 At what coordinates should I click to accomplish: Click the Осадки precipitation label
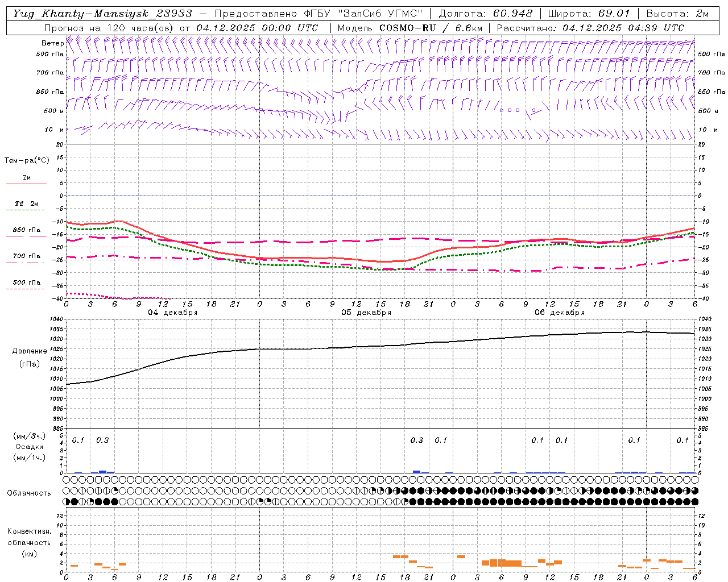[29, 447]
